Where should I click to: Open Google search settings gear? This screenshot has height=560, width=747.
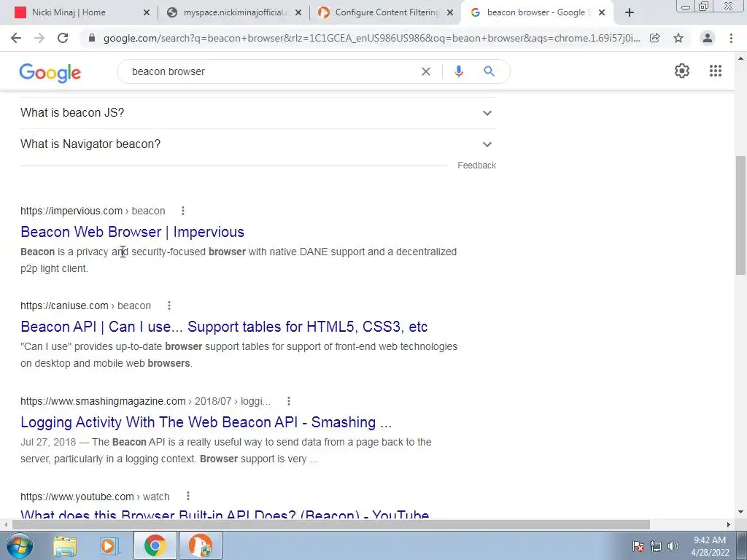pyautogui.click(x=682, y=71)
